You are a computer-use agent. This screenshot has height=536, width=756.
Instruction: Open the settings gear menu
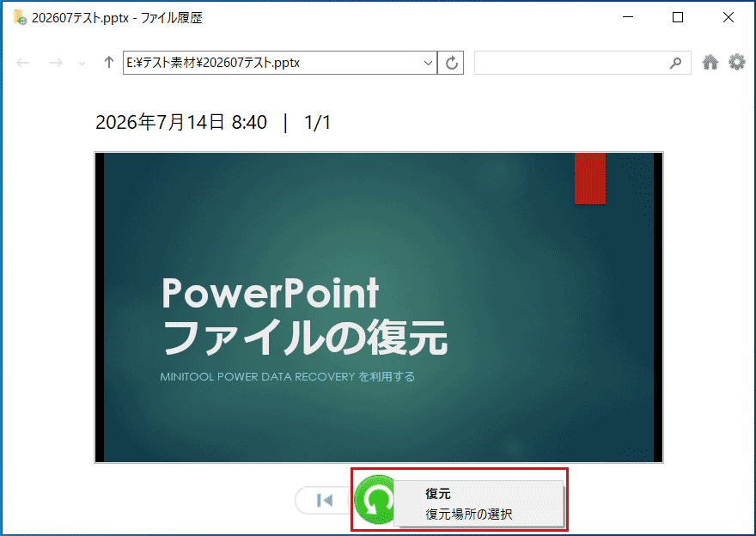pos(737,62)
